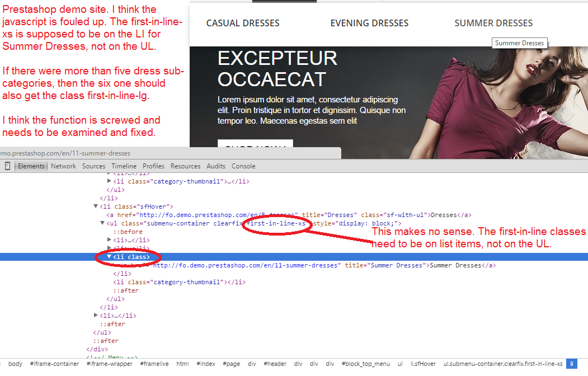Switch to the Sources tab
Image resolution: width=588 pixels, height=376 pixels.
click(94, 166)
